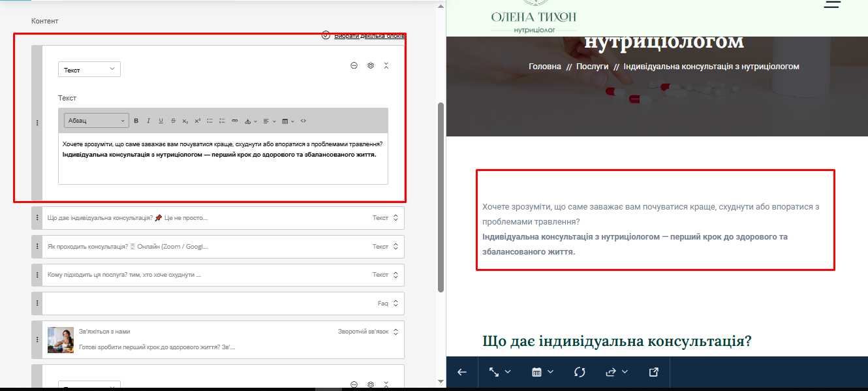Insert a bulleted list in the editor
The image size is (868, 391).
click(209, 121)
